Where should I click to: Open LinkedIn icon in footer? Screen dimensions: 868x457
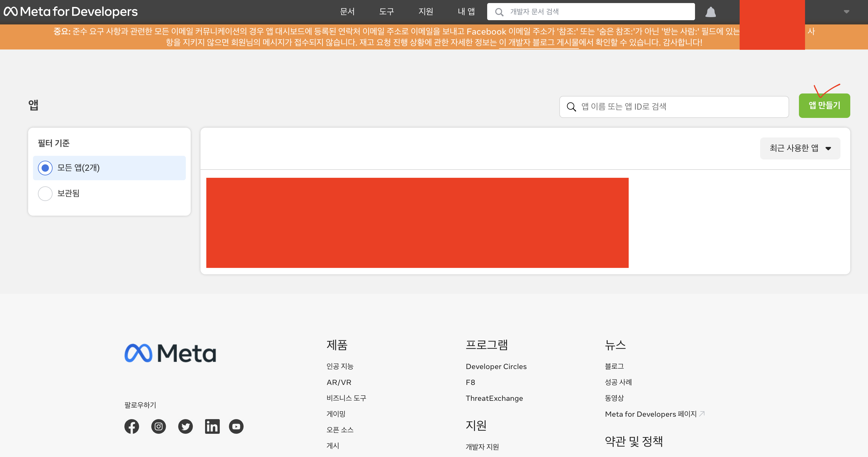212,426
